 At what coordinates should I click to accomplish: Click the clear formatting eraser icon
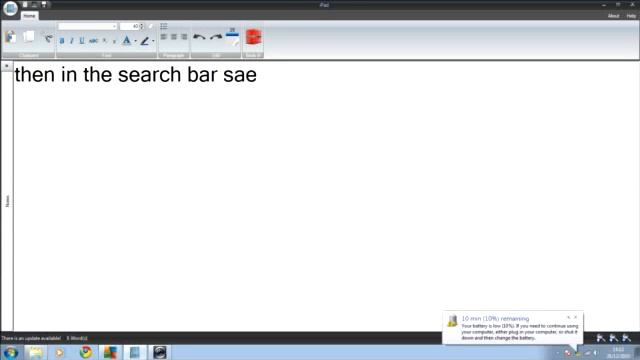151,26
